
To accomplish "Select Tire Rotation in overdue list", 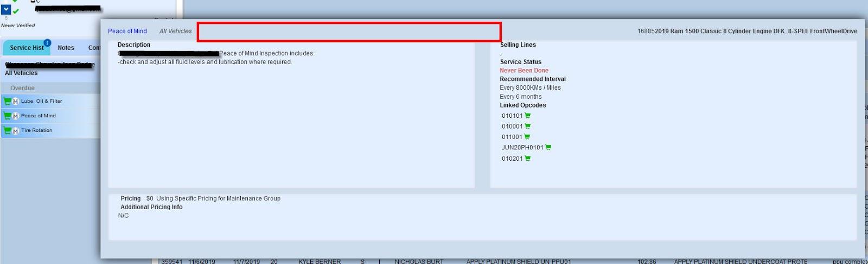I will (37, 130).
